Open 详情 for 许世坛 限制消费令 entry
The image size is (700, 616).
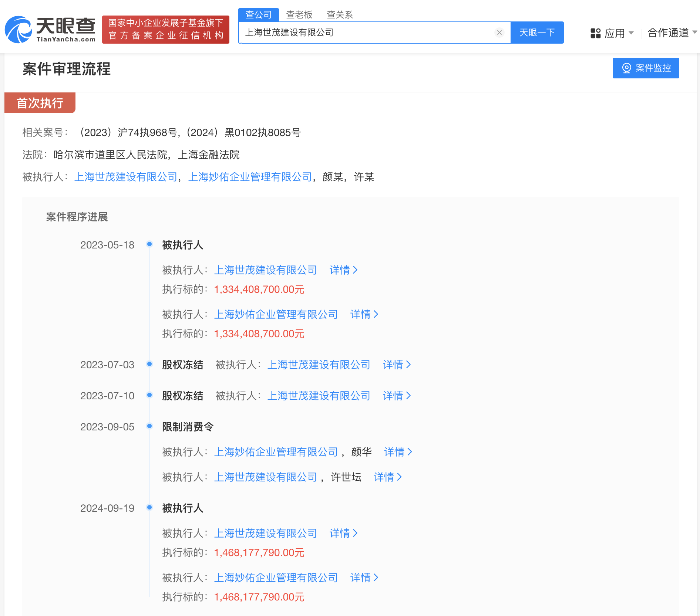coord(388,477)
